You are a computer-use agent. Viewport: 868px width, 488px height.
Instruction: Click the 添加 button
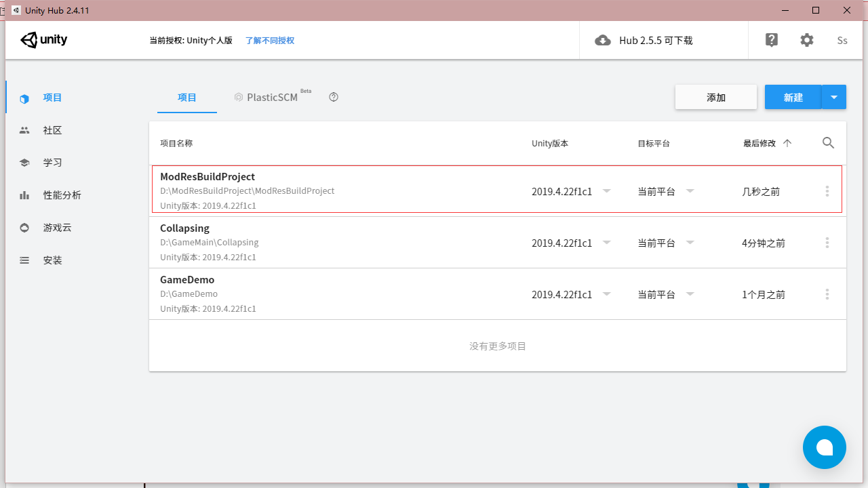pos(715,97)
